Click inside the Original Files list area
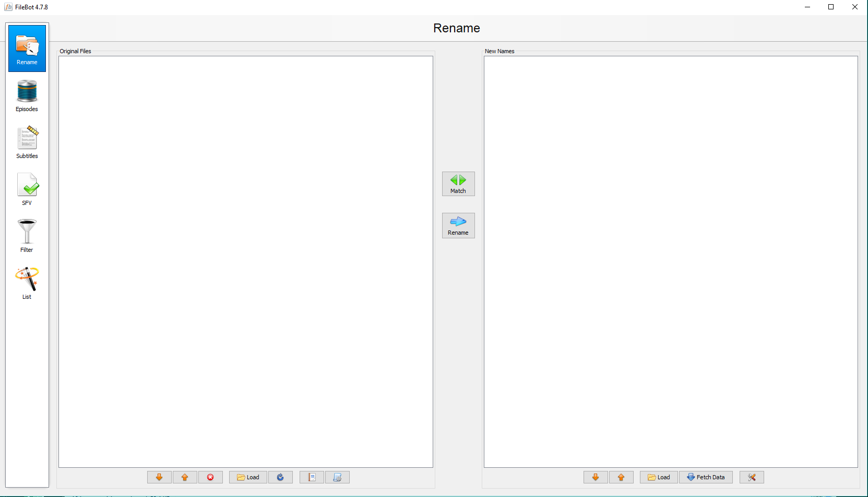 [x=246, y=262]
